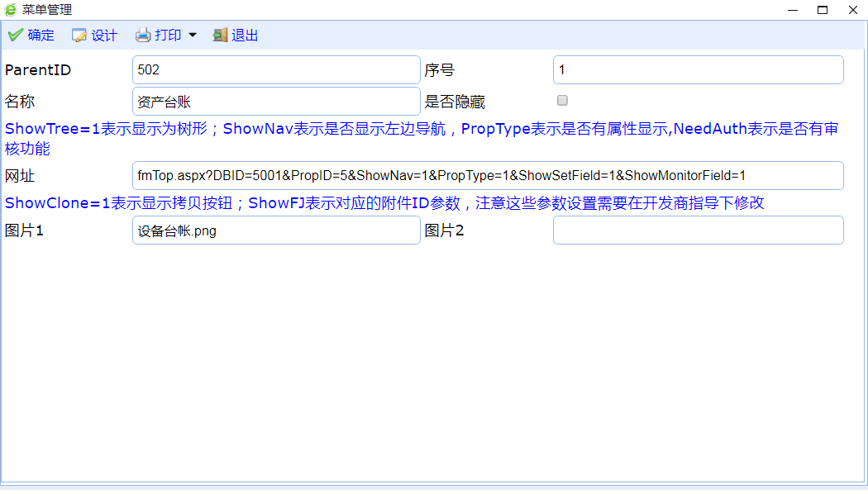Toggle the 是否隐藏 checkbox
868x494 pixels.
coord(562,101)
